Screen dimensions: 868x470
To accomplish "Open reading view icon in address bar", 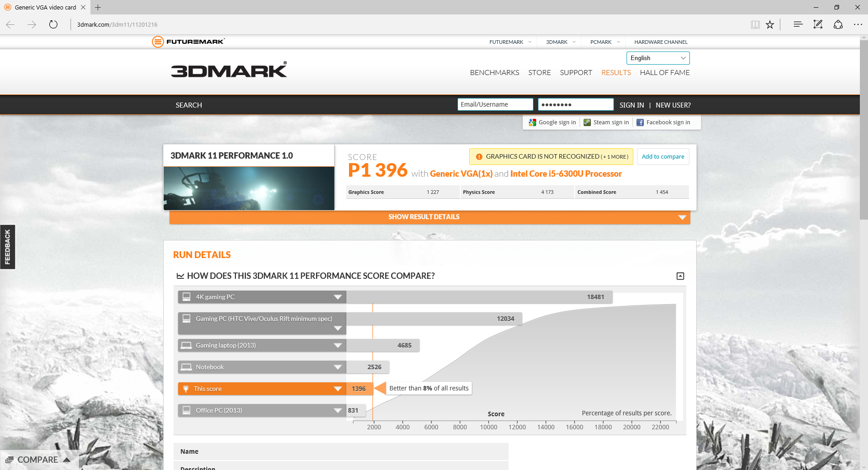I will 755,24.
